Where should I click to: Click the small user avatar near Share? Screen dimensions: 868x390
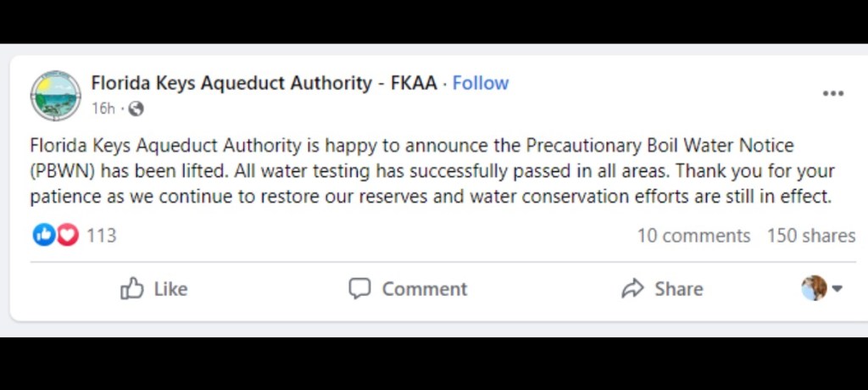[813, 288]
